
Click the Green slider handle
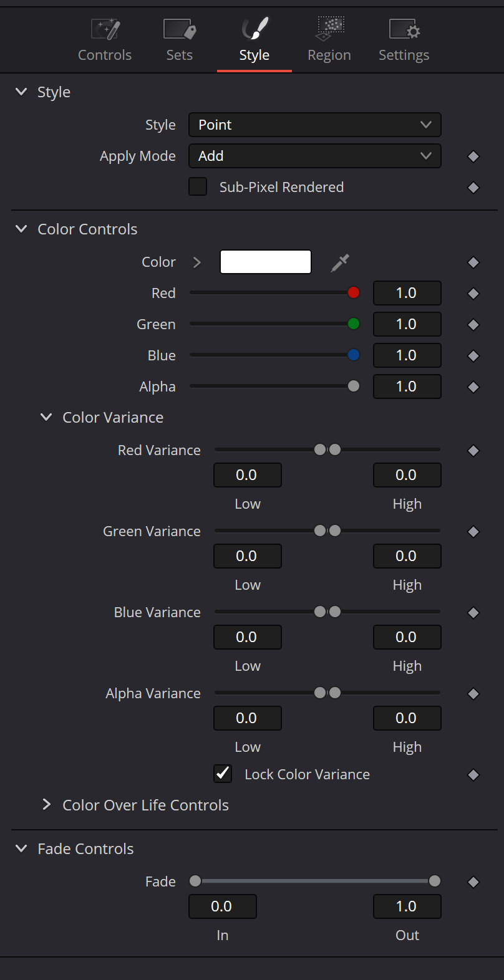click(354, 324)
